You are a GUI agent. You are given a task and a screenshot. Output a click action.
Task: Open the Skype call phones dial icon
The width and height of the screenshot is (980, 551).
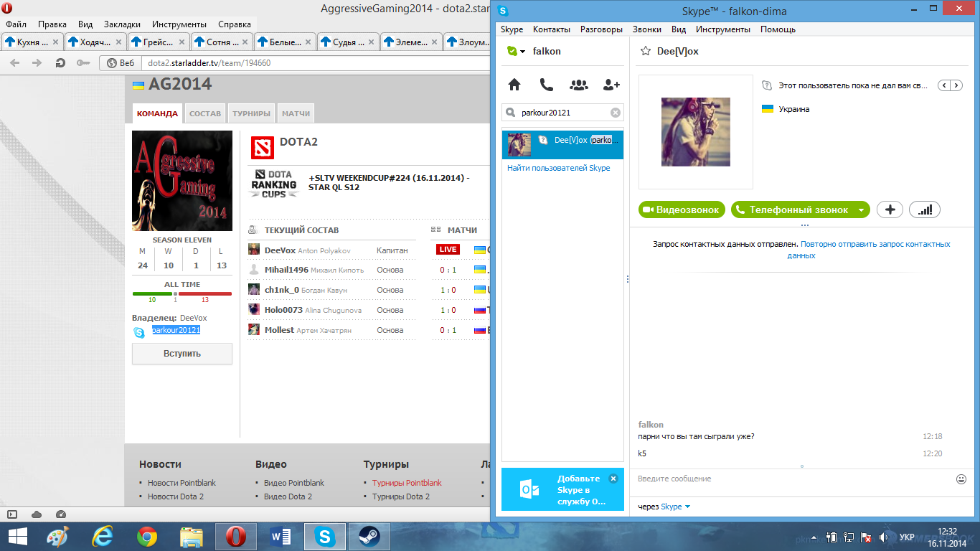[546, 85]
